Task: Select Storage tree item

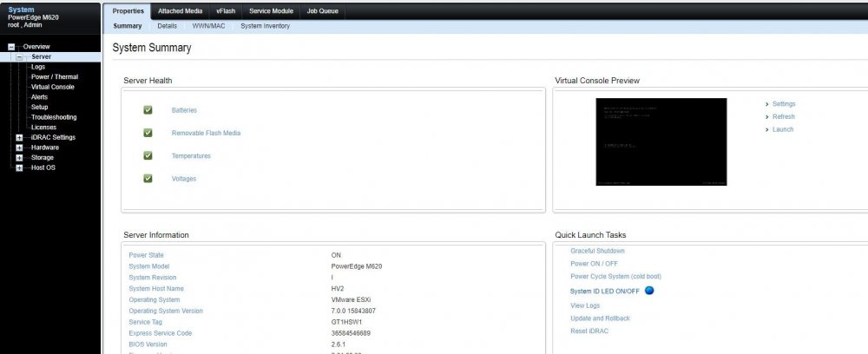Action: click(x=42, y=158)
